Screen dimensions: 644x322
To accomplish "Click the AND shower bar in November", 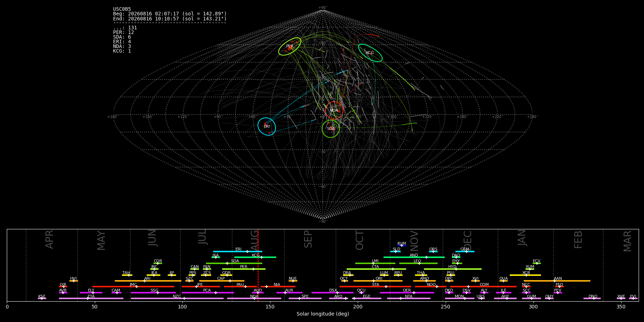I will [414, 257].
